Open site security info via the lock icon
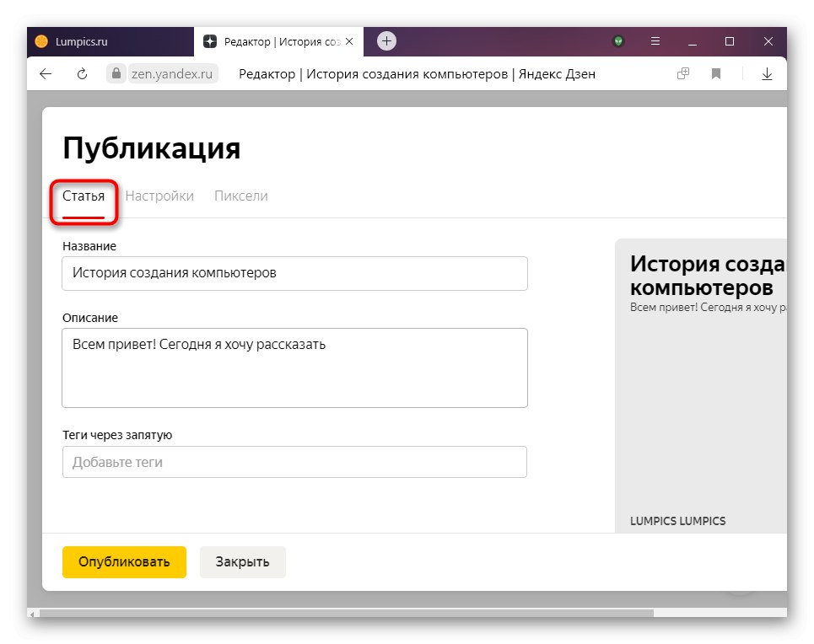Viewport: 814px width, 644px height. click(x=116, y=73)
